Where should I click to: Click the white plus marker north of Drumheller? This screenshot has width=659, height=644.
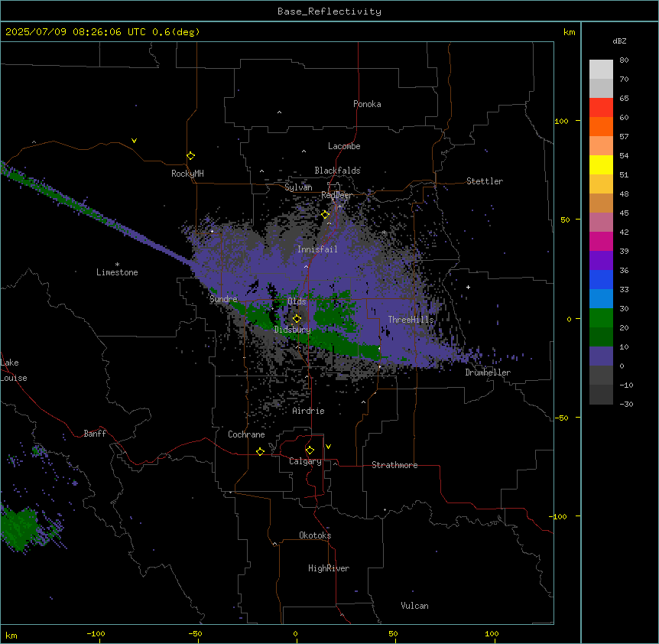(468, 287)
